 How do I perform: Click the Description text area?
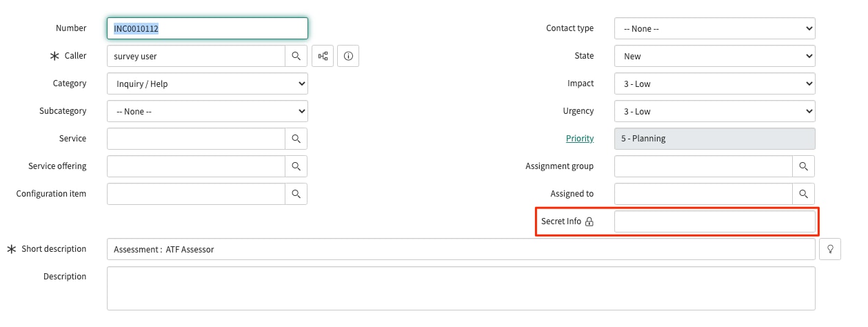(x=461, y=288)
